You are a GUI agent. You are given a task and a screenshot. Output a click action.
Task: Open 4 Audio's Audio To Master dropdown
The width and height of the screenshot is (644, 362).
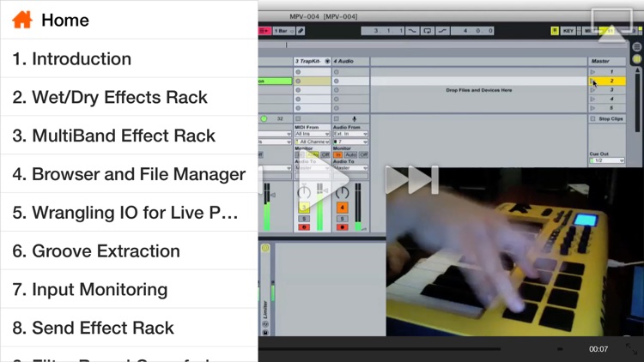click(x=350, y=168)
